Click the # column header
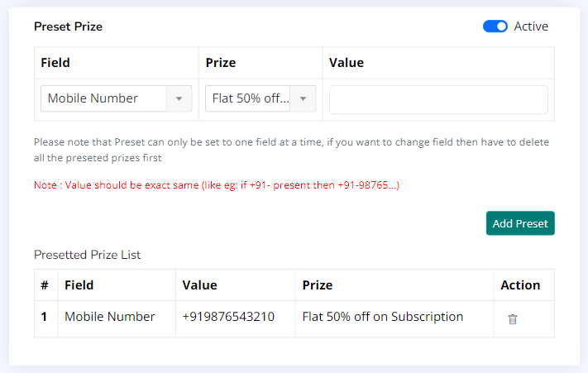The image size is (588, 373). click(45, 285)
